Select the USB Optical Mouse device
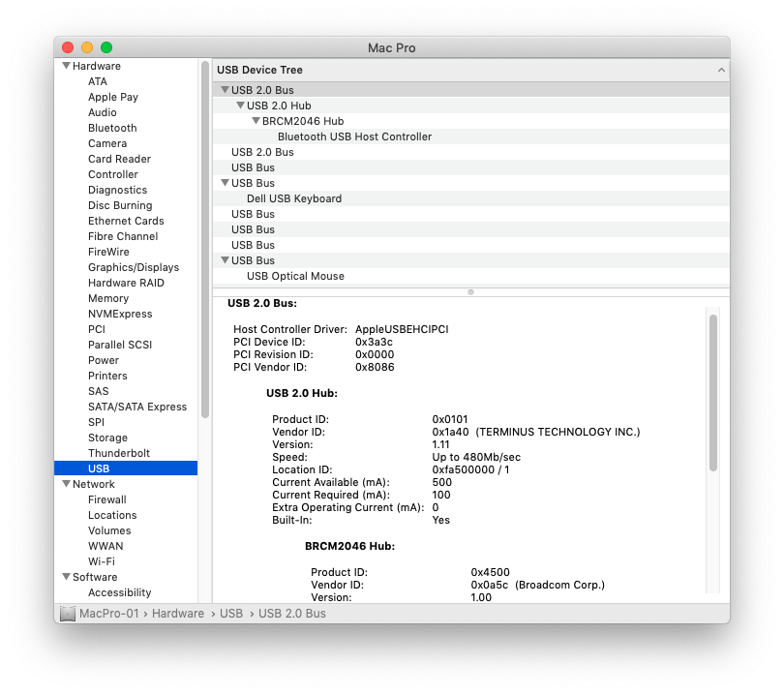This screenshot has width=784, height=695. coord(470,276)
